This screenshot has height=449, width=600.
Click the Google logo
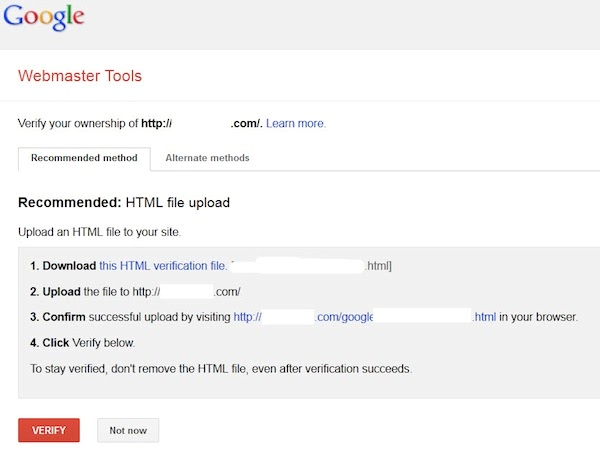click(x=44, y=17)
